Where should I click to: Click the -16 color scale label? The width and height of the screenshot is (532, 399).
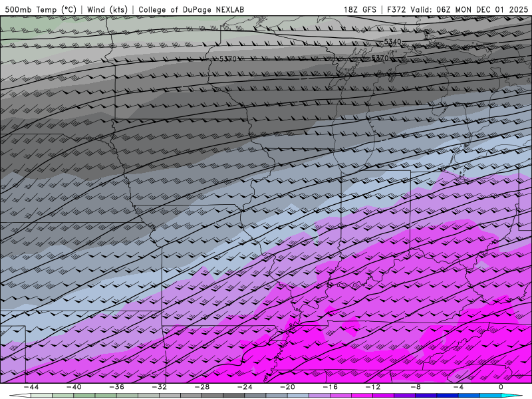click(331, 387)
